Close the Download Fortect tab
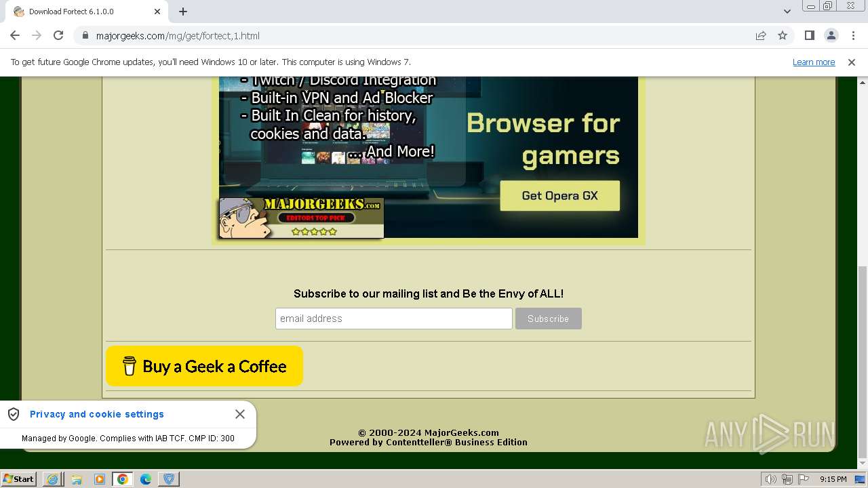This screenshot has width=868, height=488. [x=157, y=12]
